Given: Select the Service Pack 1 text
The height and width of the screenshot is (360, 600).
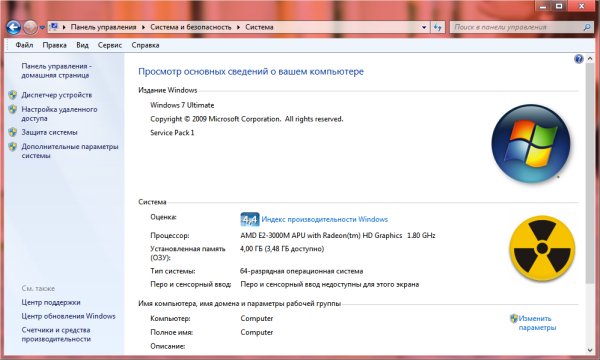Looking at the screenshot, I should pyautogui.click(x=172, y=133).
